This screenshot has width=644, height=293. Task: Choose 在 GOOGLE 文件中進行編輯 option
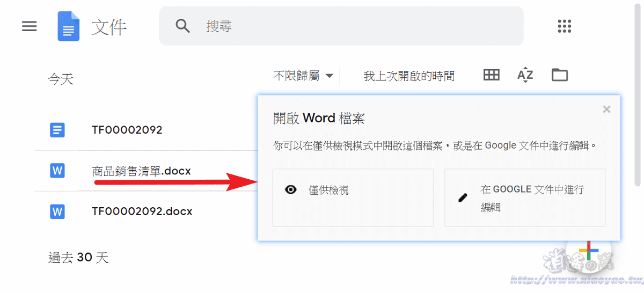point(525,197)
